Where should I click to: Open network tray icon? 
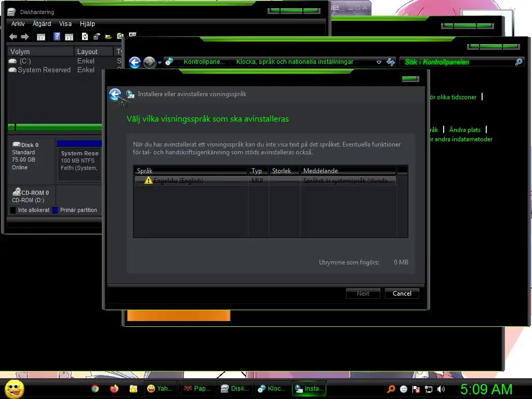(429, 389)
